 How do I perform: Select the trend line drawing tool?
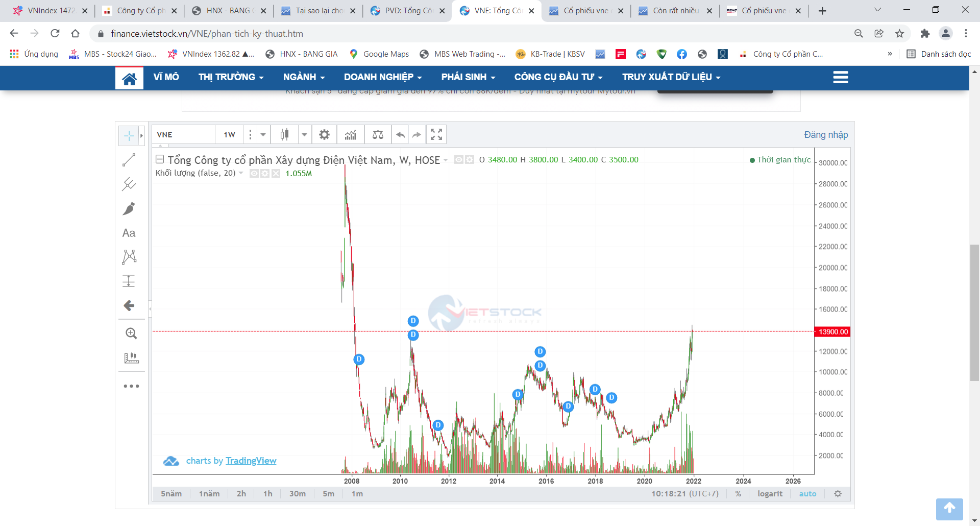[129, 160]
